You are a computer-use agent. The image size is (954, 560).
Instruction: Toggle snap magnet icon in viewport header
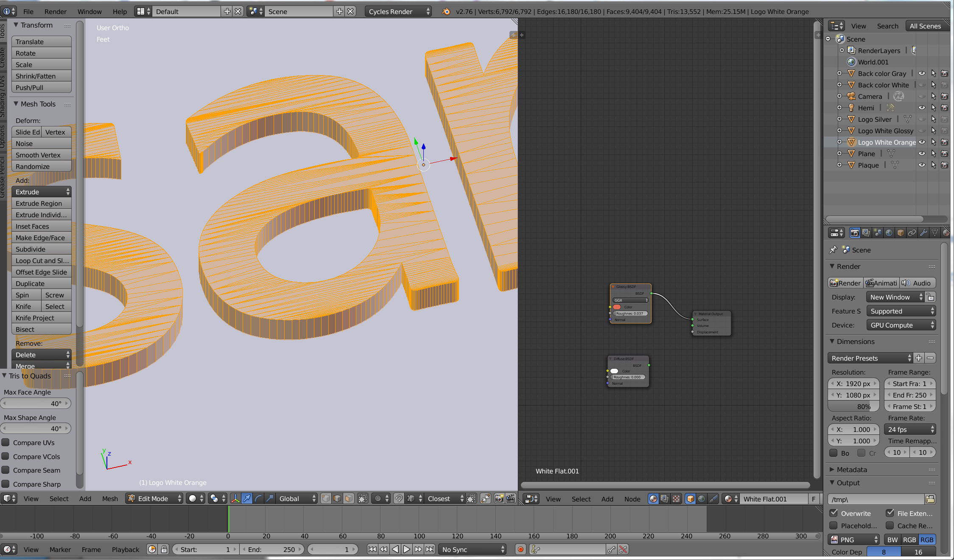coord(399,498)
